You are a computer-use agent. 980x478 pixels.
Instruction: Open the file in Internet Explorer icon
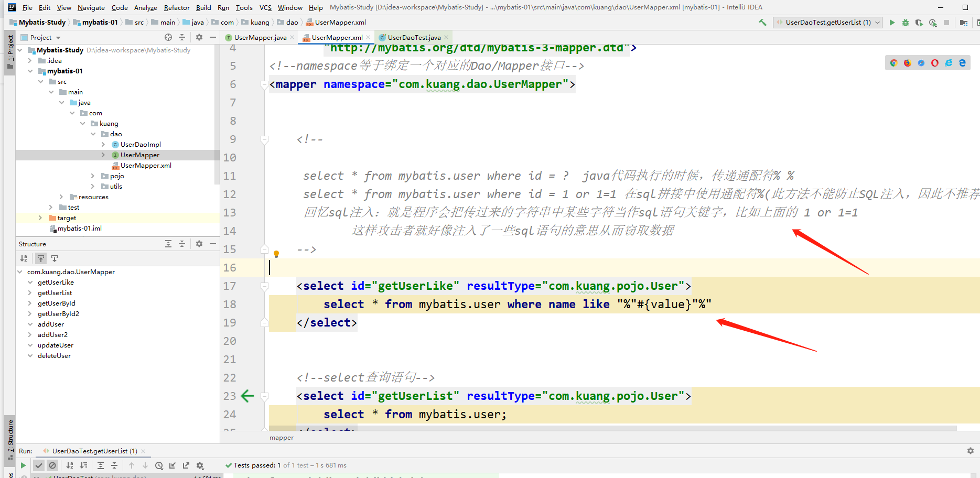point(949,63)
